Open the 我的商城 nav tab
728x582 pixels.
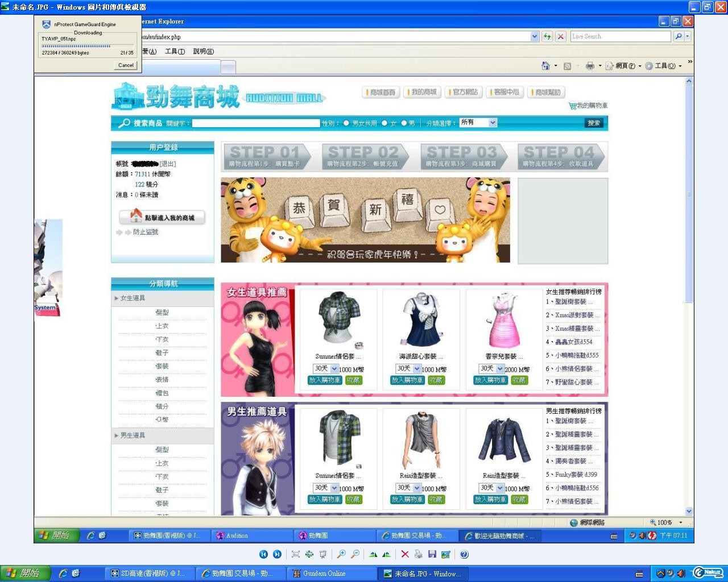point(423,92)
